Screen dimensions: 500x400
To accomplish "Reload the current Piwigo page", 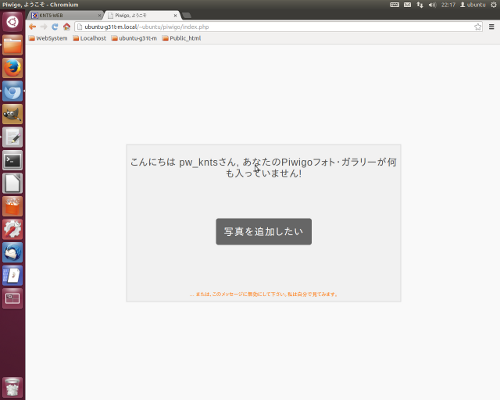I will point(55,27).
